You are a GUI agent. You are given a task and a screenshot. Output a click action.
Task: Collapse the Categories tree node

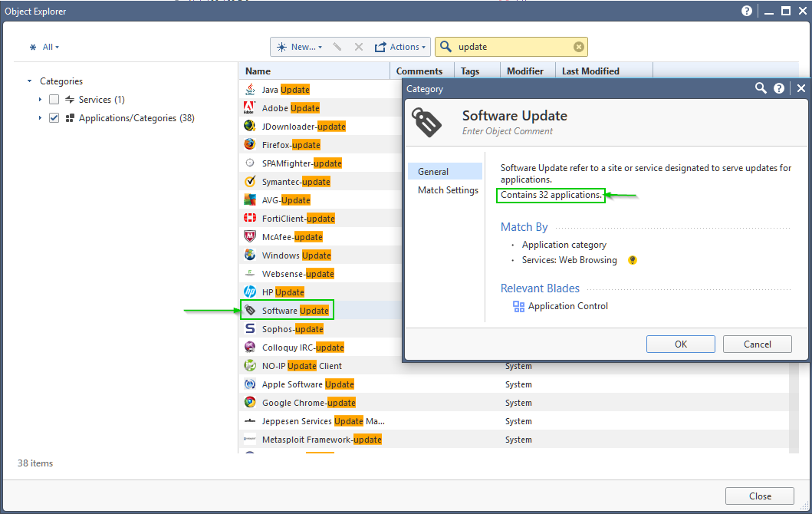pos(29,81)
